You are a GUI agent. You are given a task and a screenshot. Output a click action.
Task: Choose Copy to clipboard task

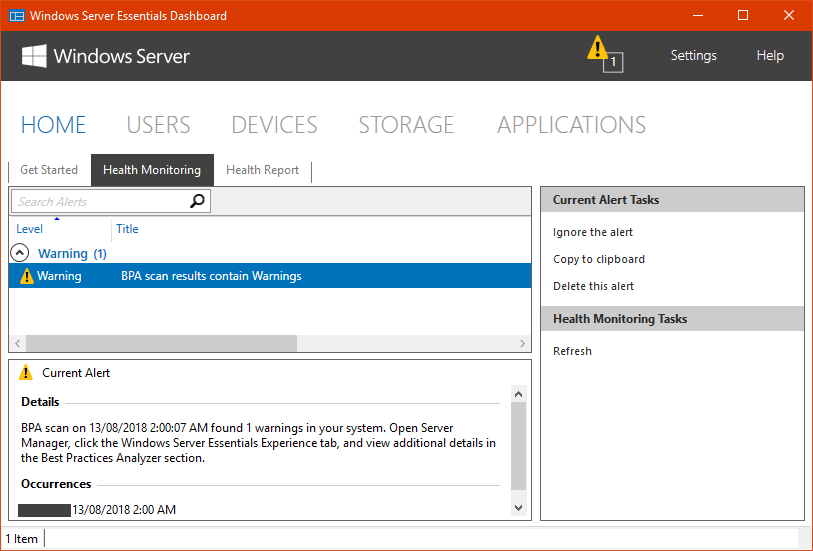click(x=599, y=259)
